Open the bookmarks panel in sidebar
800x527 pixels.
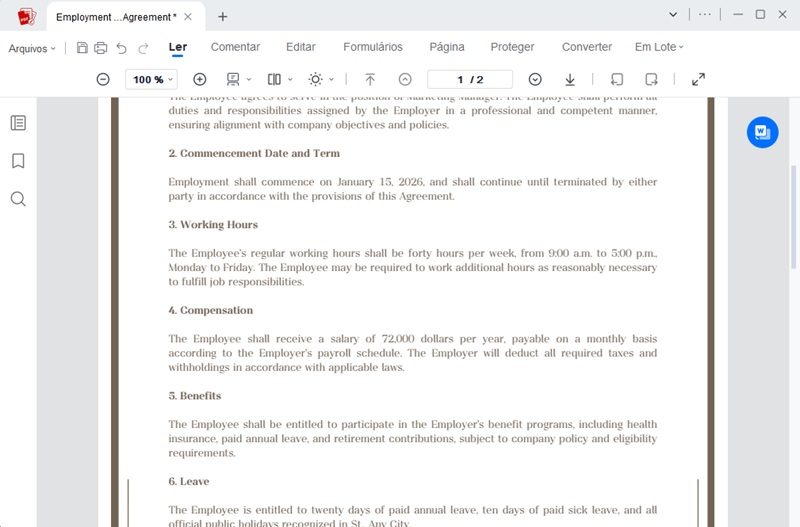click(18, 161)
